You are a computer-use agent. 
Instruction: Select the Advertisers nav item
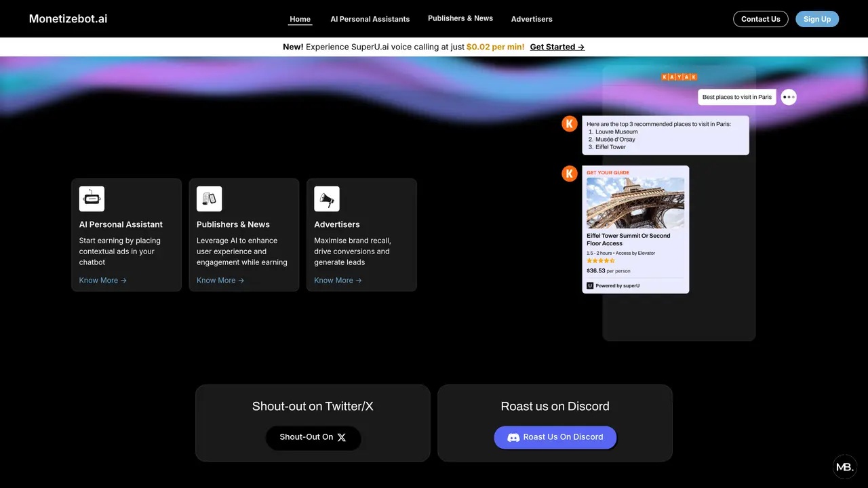(x=532, y=19)
